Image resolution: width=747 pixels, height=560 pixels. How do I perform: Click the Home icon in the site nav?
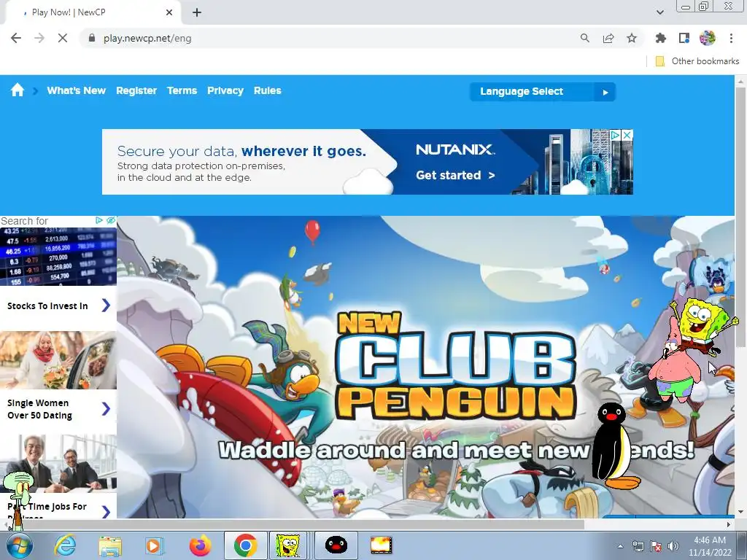18,90
